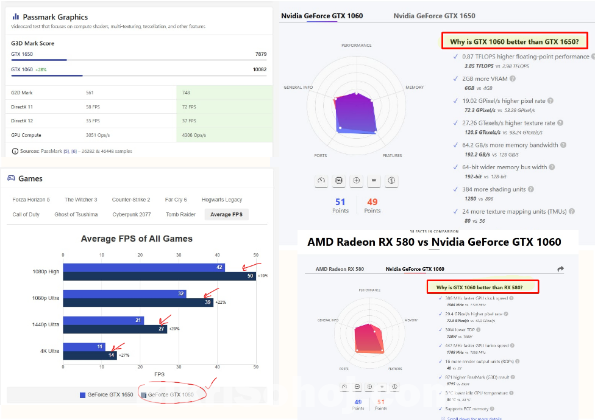Select the memory chip icon under purple radar
Image resolution: width=595 pixels, height=420 pixels.
click(x=338, y=181)
